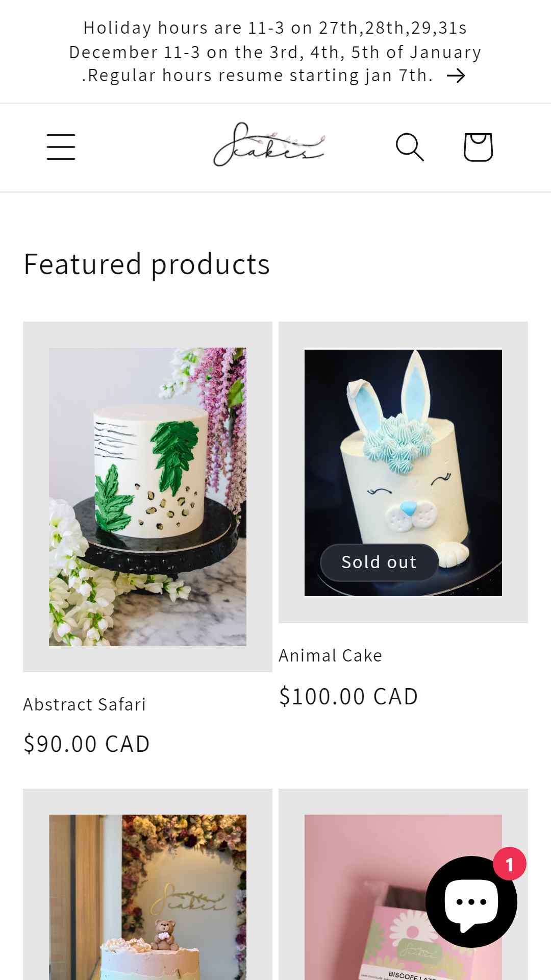Open the chat bubble widget
551x980 pixels.
click(x=471, y=902)
